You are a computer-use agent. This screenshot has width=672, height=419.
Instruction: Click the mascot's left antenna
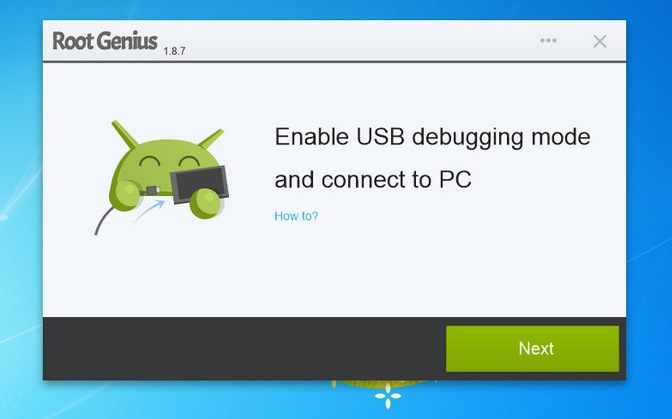[x=124, y=135]
